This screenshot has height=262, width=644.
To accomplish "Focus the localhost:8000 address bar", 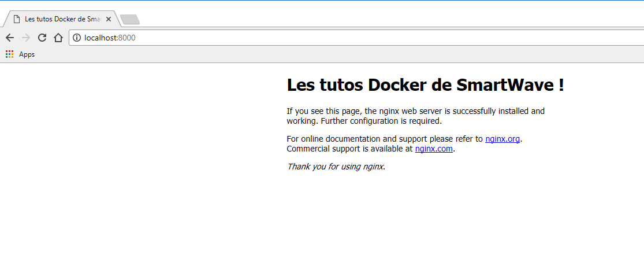I will (356, 38).
